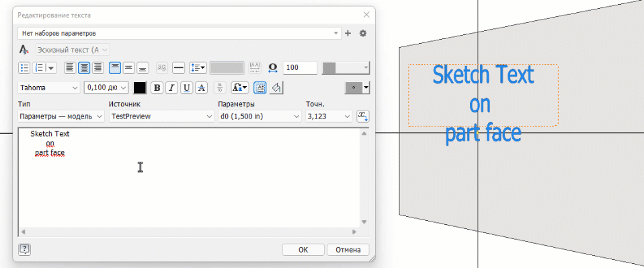Toggle underline formatting
Viewport: 644px width, 268px height.
(x=186, y=88)
